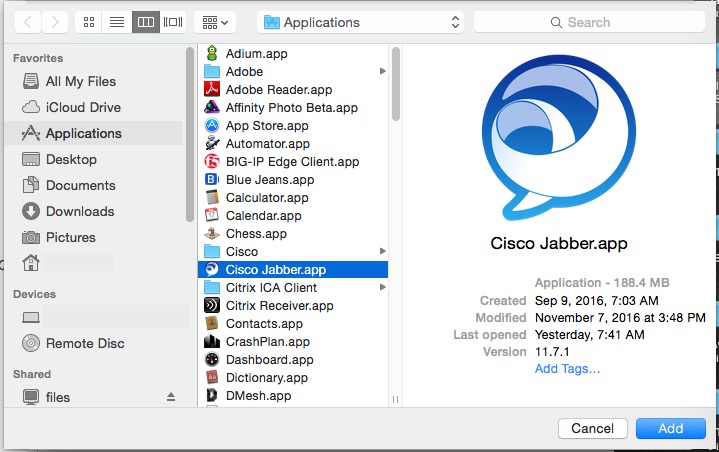Viewport: 719px width, 452px height.
Task: Select All My Files in sidebar
Action: (93, 81)
